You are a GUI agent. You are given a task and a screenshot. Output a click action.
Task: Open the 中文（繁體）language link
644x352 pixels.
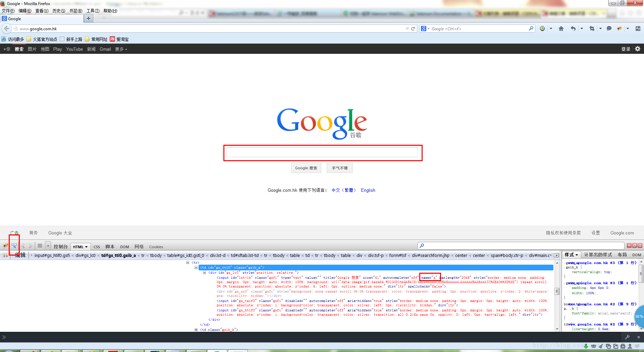pyautogui.click(x=344, y=190)
